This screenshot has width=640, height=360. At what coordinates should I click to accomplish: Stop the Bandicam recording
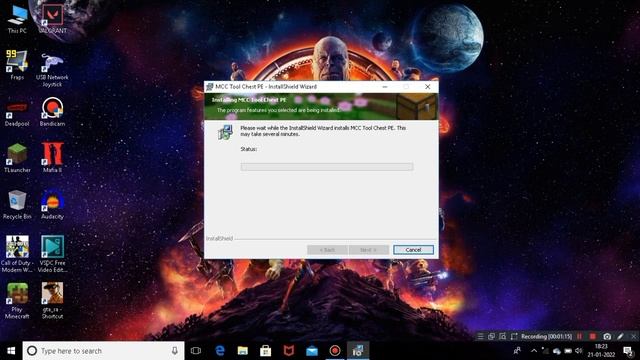click(x=593, y=336)
